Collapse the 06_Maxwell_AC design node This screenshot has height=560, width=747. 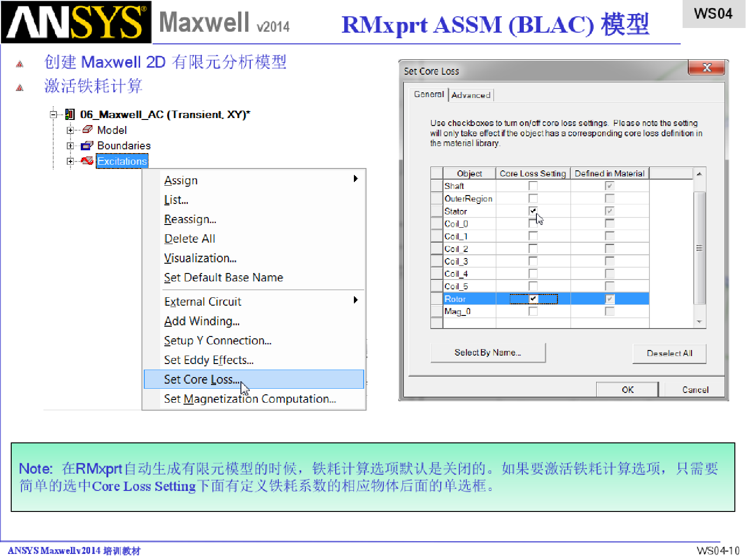point(53,114)
